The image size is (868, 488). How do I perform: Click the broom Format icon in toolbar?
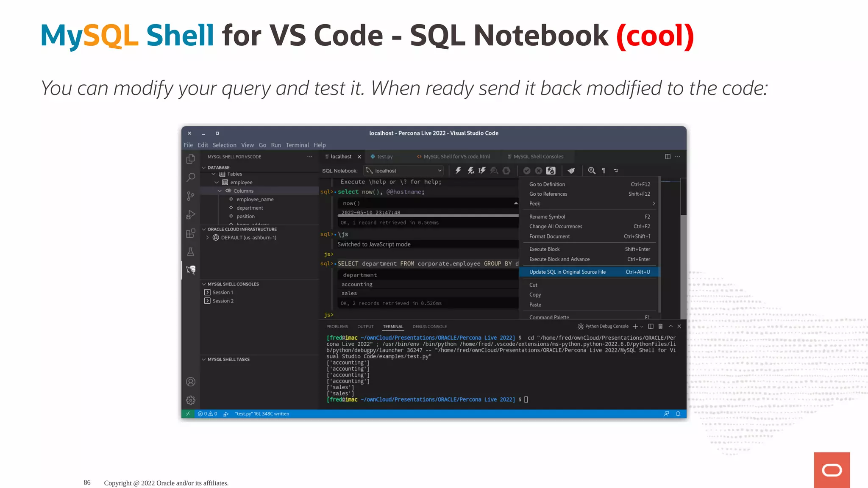571,171
